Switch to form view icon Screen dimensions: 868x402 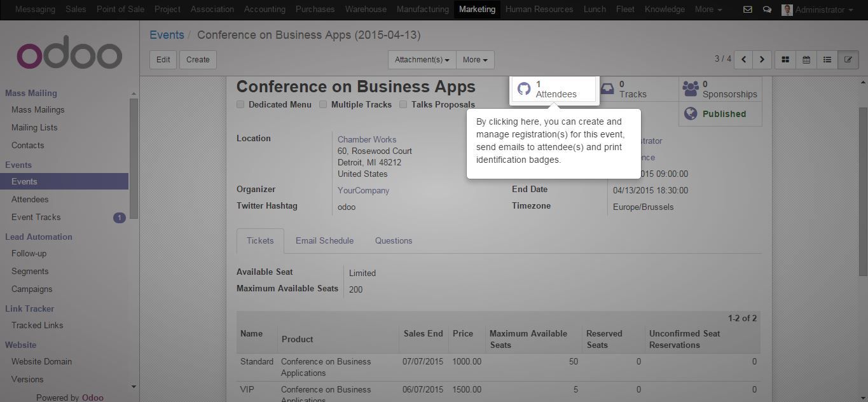(x=848, y=59)
